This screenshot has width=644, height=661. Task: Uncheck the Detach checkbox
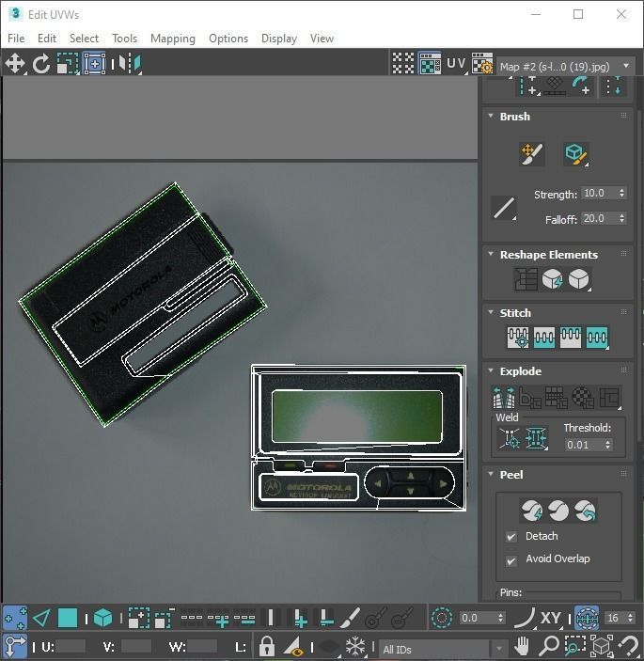pos(511,537)
